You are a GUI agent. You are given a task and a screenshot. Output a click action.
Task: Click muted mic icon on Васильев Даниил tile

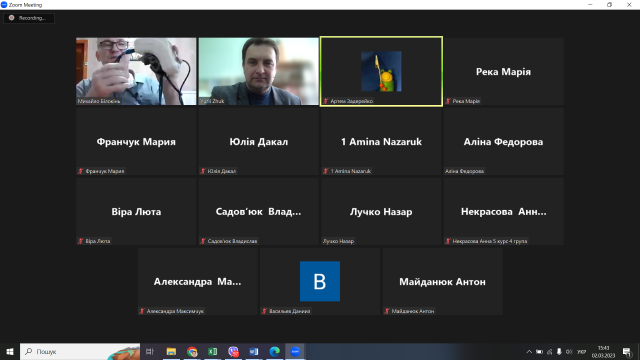(264, 311)
